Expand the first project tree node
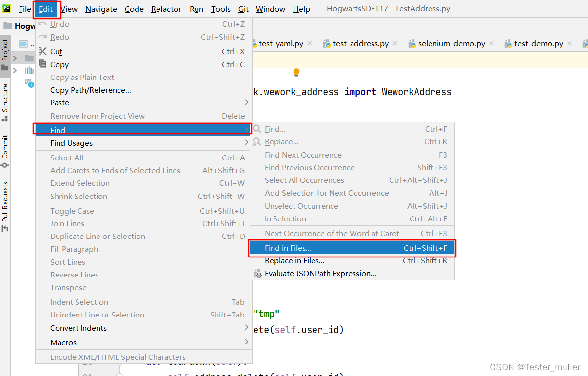Screen dimensions: 588x376 [x=15, y=58]
